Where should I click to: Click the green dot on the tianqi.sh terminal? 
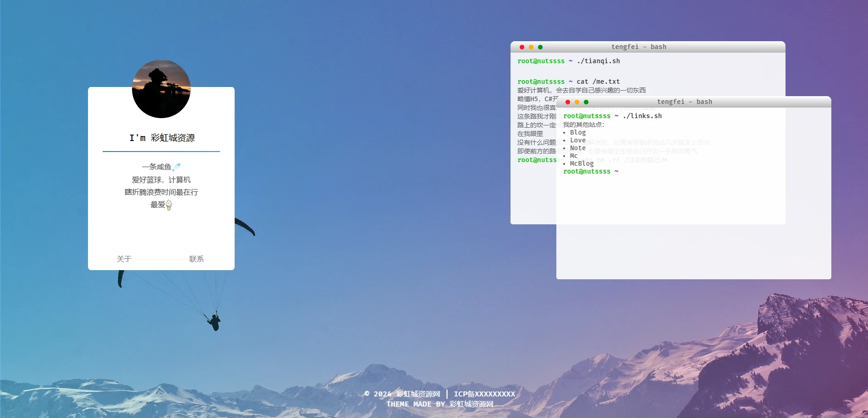540,47
